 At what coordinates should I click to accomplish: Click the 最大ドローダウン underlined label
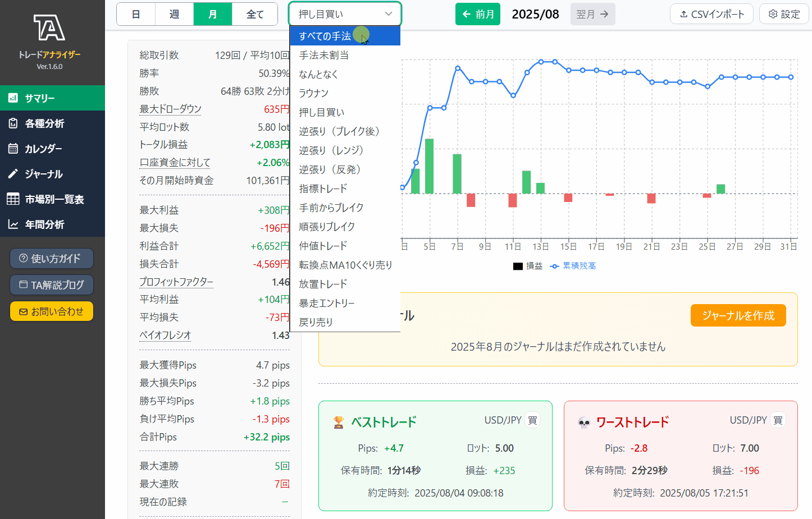[x=170, y=109]
